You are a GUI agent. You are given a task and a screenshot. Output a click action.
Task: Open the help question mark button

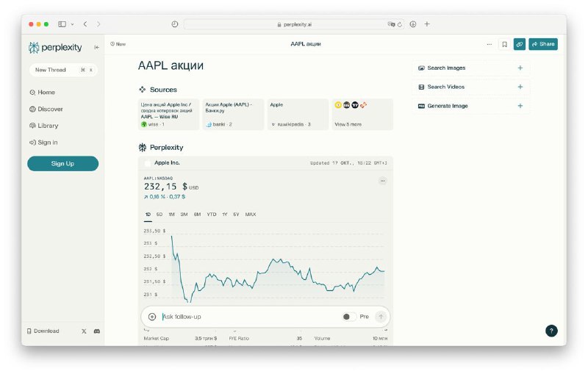[x=551, y=331]
